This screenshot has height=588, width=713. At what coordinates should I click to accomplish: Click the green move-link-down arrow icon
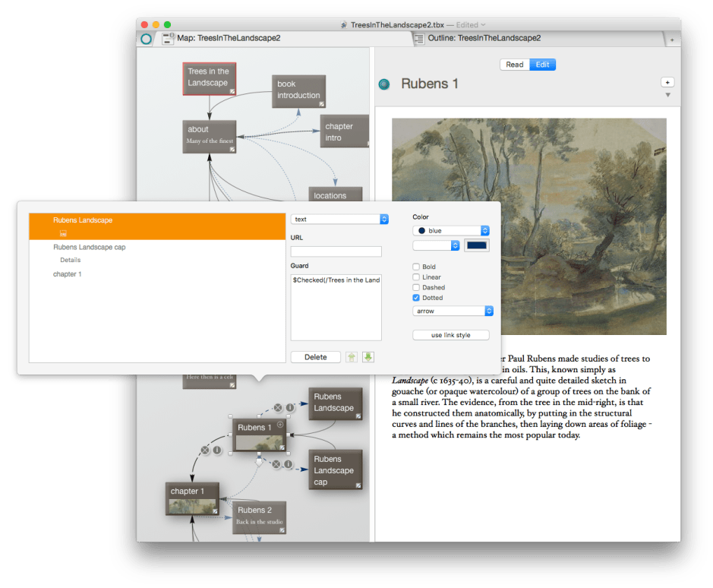pyautogui.click(x=368, y=357)
